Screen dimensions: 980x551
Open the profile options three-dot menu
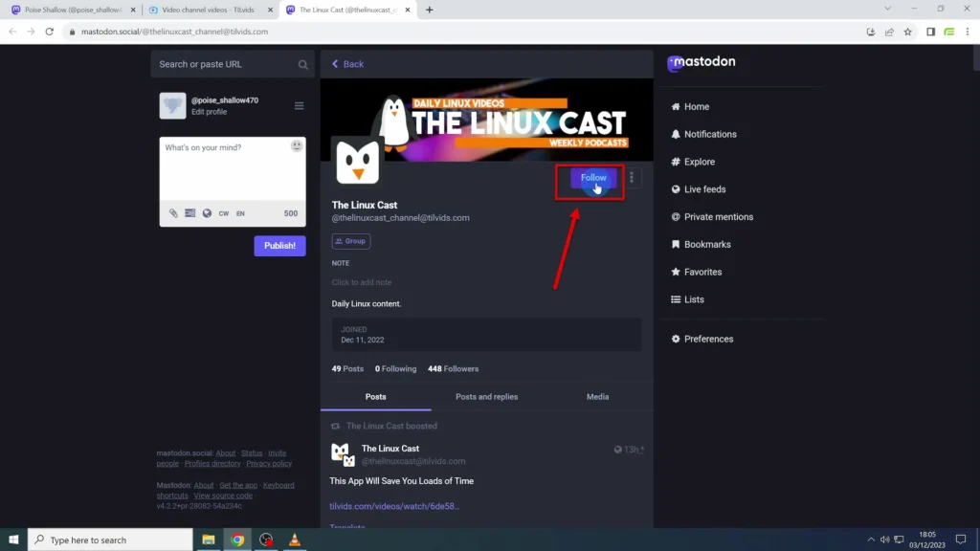click(x=632, y=178)
